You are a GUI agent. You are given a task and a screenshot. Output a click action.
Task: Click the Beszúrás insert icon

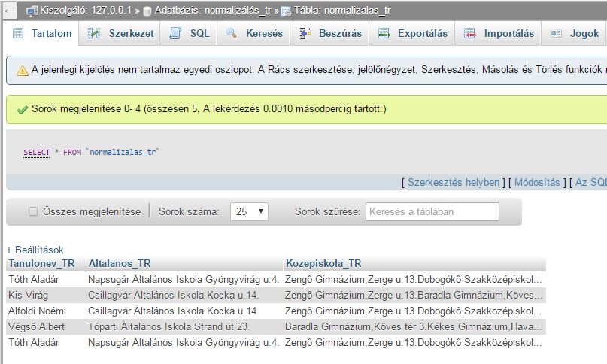point(305,34)
